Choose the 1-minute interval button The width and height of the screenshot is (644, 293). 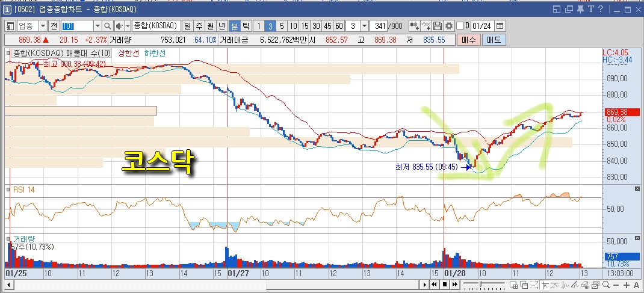click(259, 26)
